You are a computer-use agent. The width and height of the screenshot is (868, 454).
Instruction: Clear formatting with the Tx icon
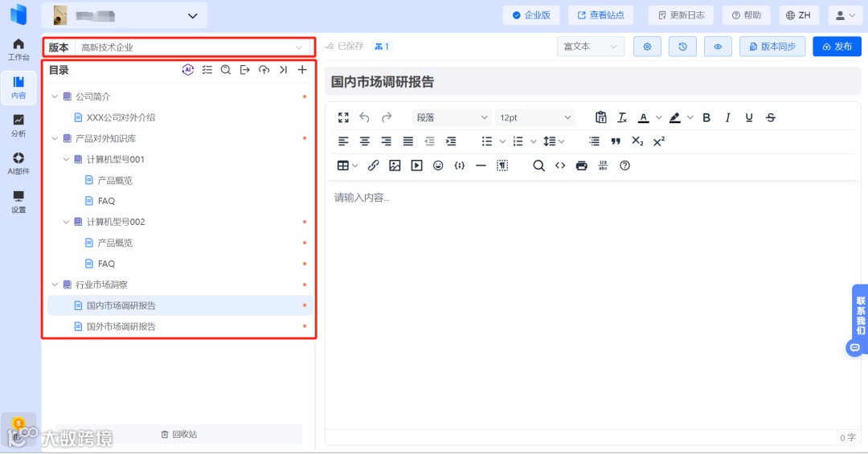[x=622, y=117]
